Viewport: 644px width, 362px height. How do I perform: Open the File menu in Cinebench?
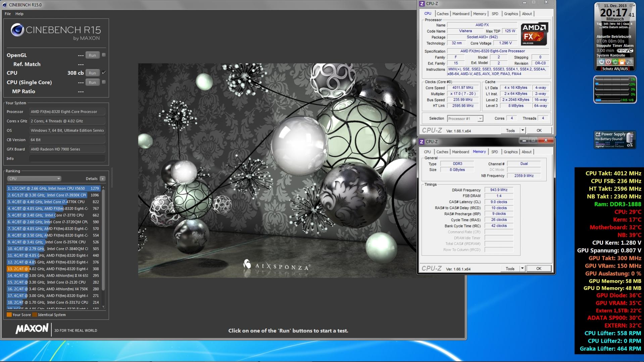(x=8, y=14)
